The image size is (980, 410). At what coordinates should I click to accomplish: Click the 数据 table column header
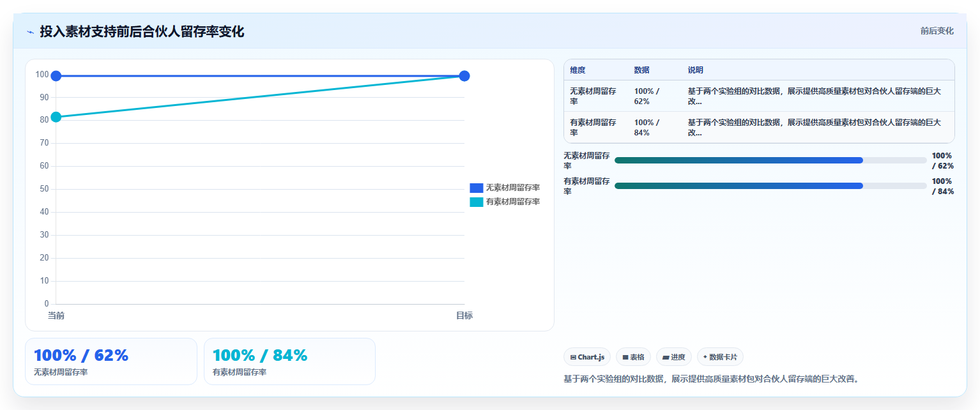641,70
